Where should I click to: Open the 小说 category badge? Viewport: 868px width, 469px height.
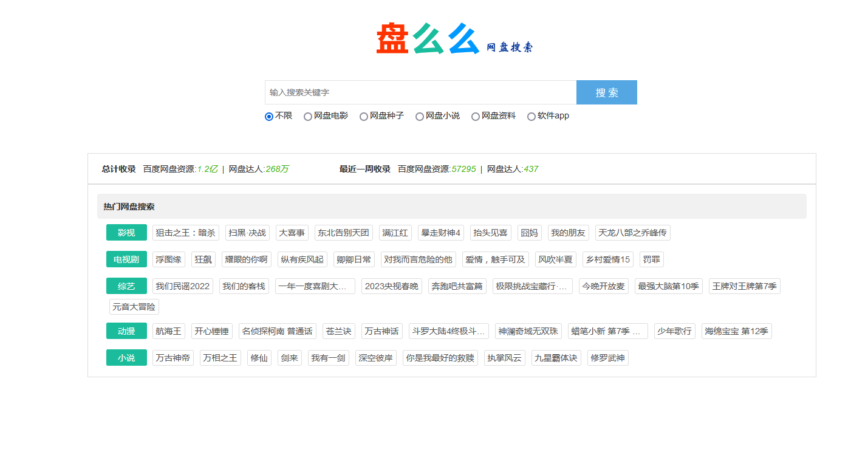pyautogui.click(x=126, y=357)
